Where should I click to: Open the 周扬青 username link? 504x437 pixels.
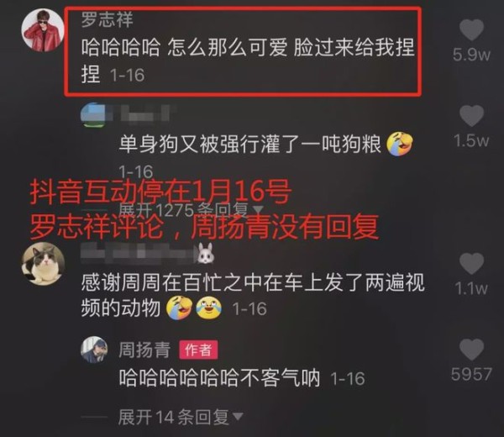[144, 350]
